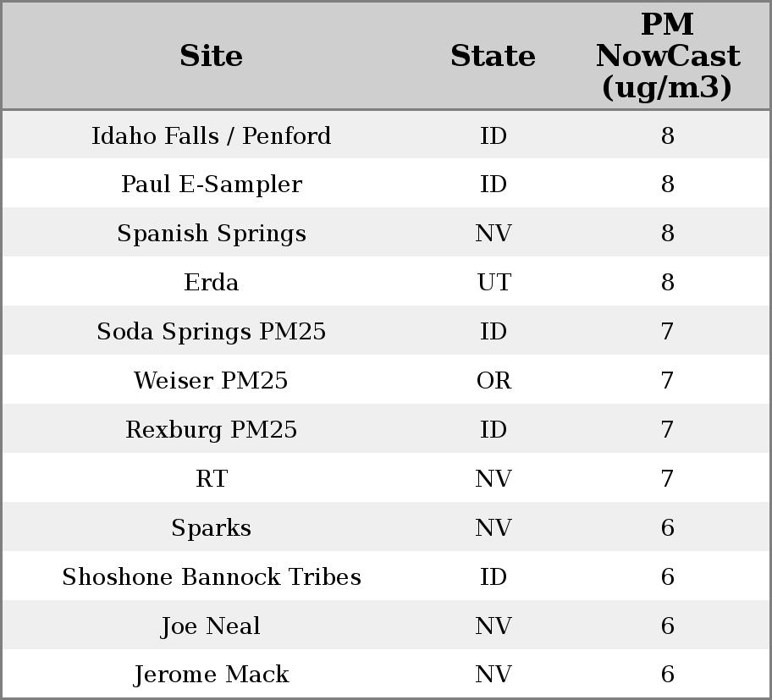The width and height of the screenshot is (772, 700).
Task: Click the Shoshone Bannock Tribes site cell
Action: (x=212, y=577)
